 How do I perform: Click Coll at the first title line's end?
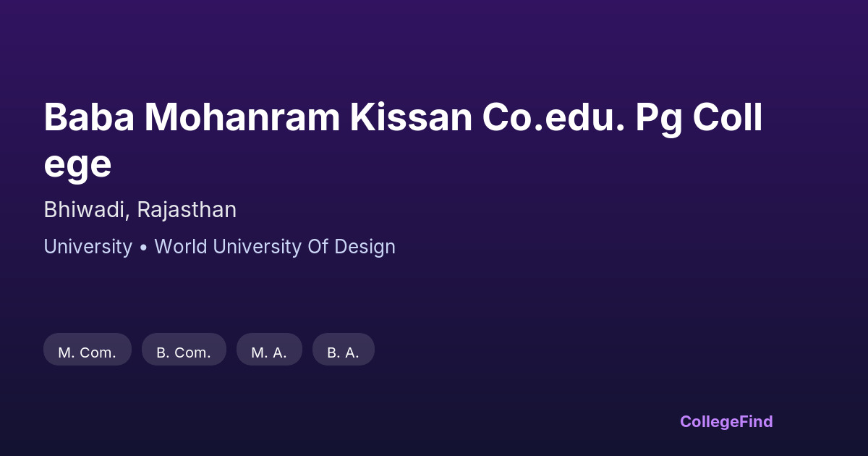[x=728, y=117]
